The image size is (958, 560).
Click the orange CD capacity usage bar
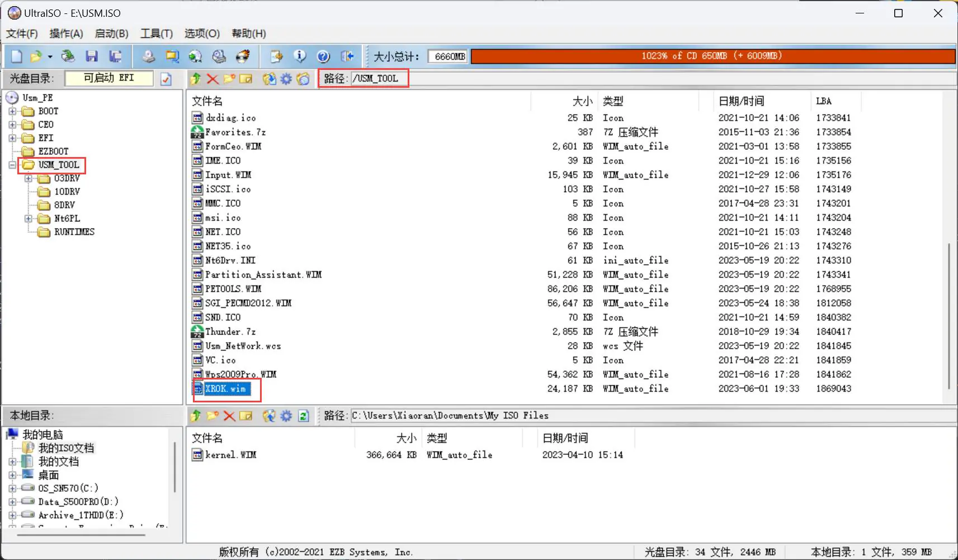[x=712, y=56]
